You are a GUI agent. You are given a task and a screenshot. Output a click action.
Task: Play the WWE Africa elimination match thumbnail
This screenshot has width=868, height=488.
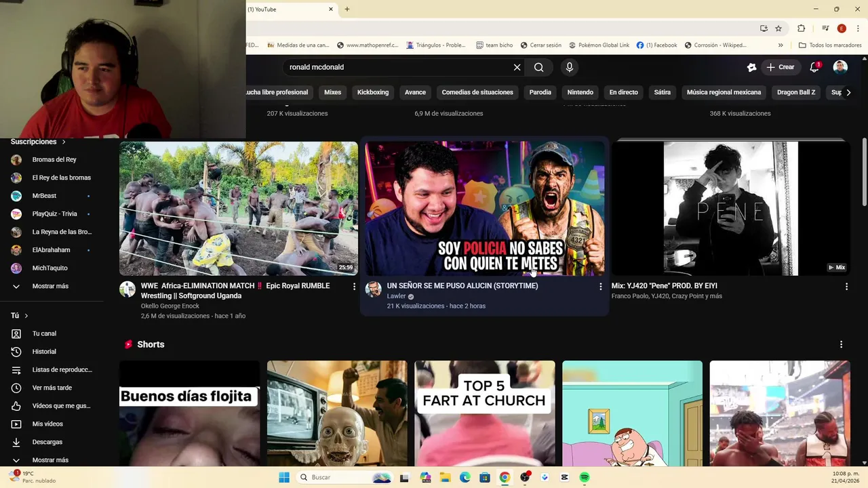(x=239, y=208)
